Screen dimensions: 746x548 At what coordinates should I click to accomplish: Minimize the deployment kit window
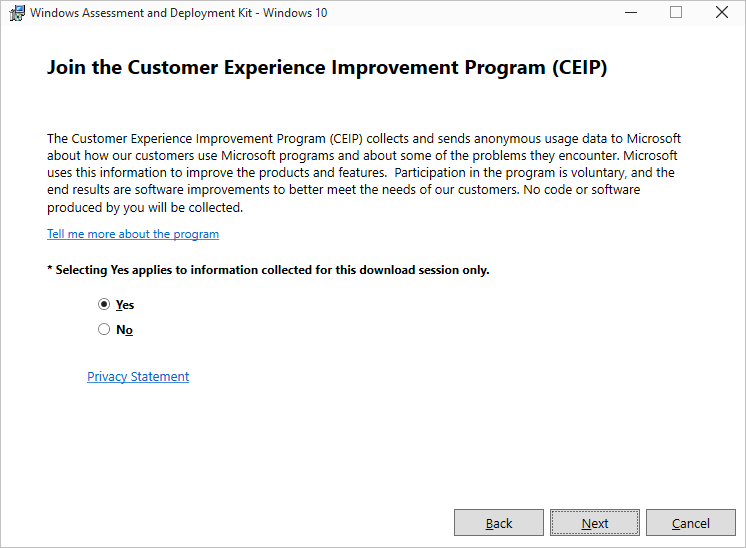pyautogui.click(x=630, y=13)
